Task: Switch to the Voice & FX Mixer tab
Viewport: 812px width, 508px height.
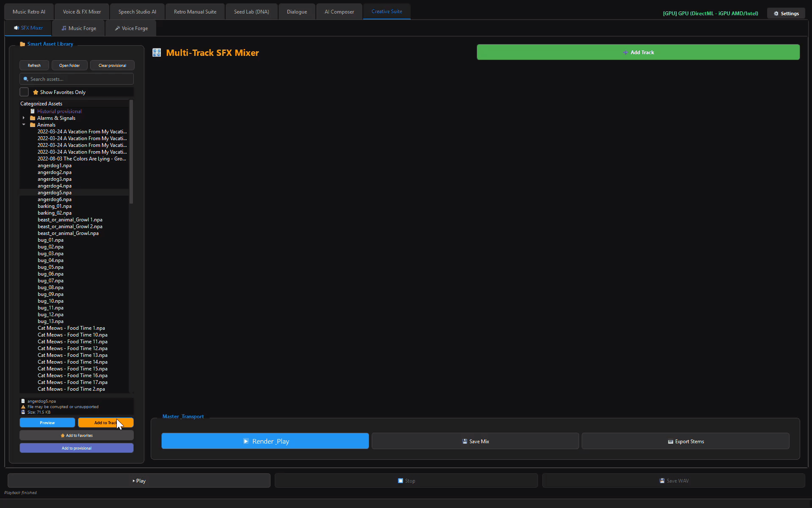Action: (x=82, y=12)
